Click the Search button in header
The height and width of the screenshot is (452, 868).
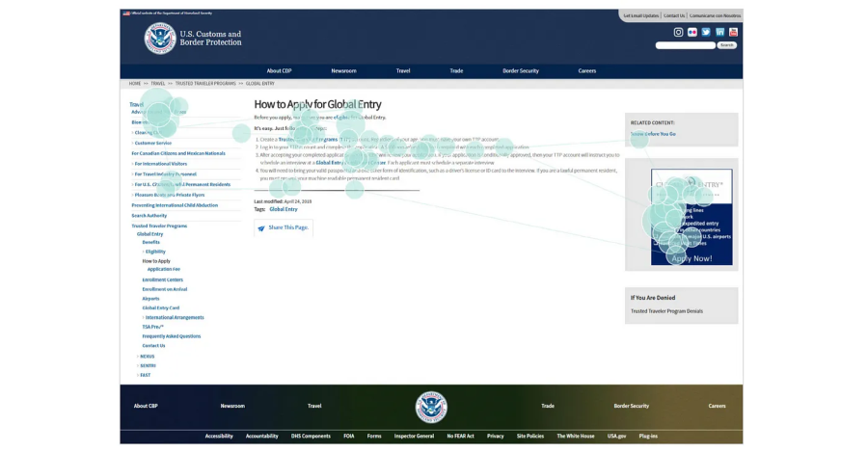(727, 45)
